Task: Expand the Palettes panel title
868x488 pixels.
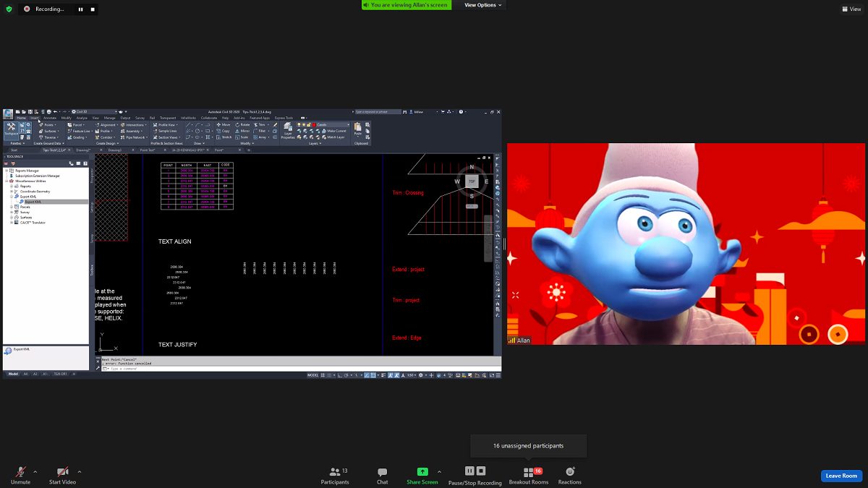Action: 17,143
